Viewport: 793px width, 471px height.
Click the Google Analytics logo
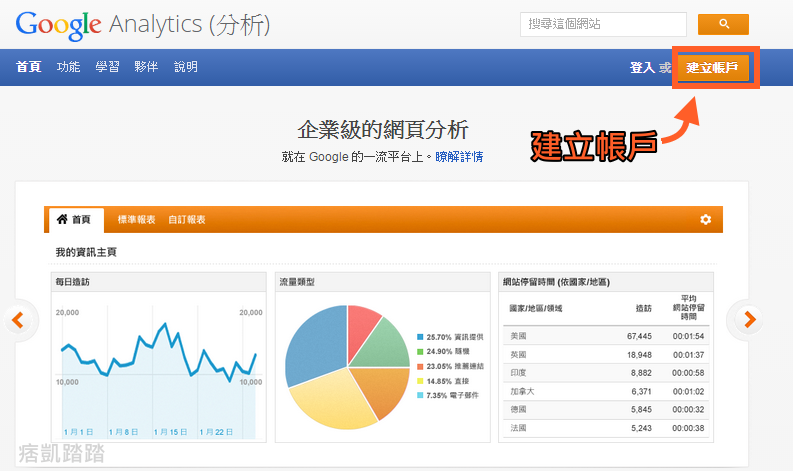click(x=143, y=25)
